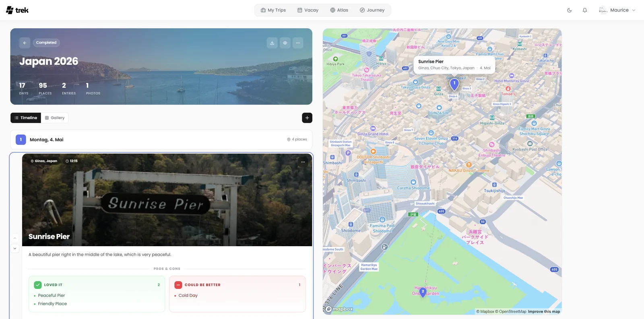Go to the Vacay tab
Screen dimensions: 644x319
pyautogui.click(x=308, y=10)
